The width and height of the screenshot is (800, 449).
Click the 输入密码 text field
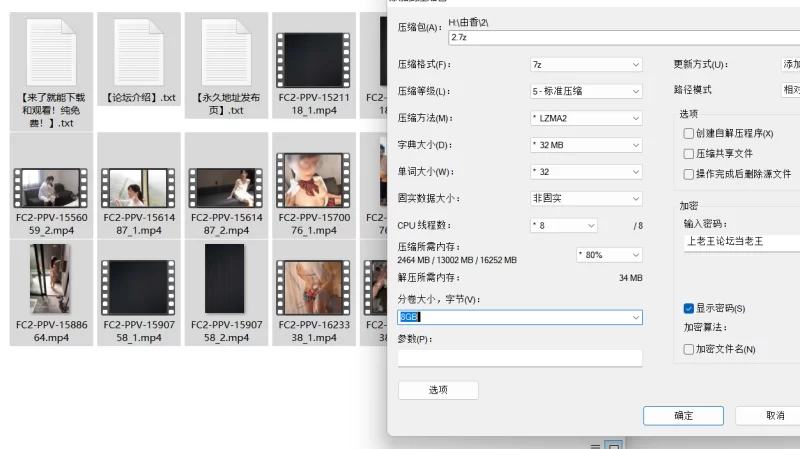click(740, 242)
